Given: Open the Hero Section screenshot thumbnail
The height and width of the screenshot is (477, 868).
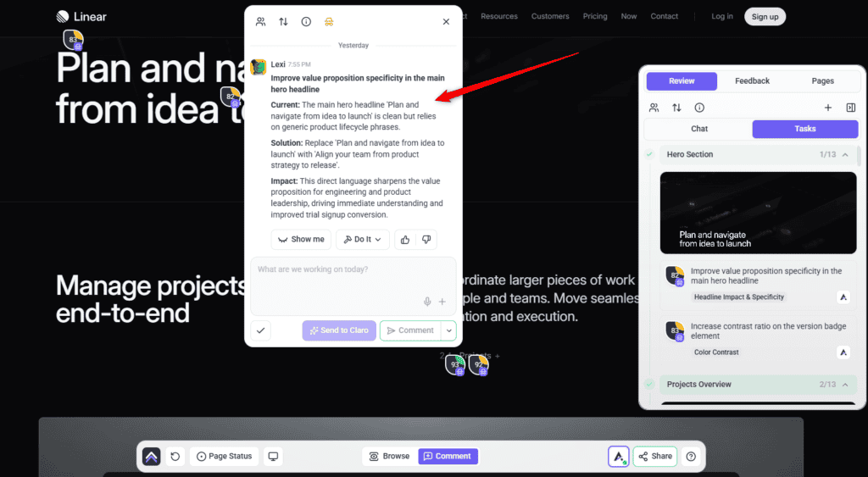Looking at the screenshot, I should pos(758,213).
